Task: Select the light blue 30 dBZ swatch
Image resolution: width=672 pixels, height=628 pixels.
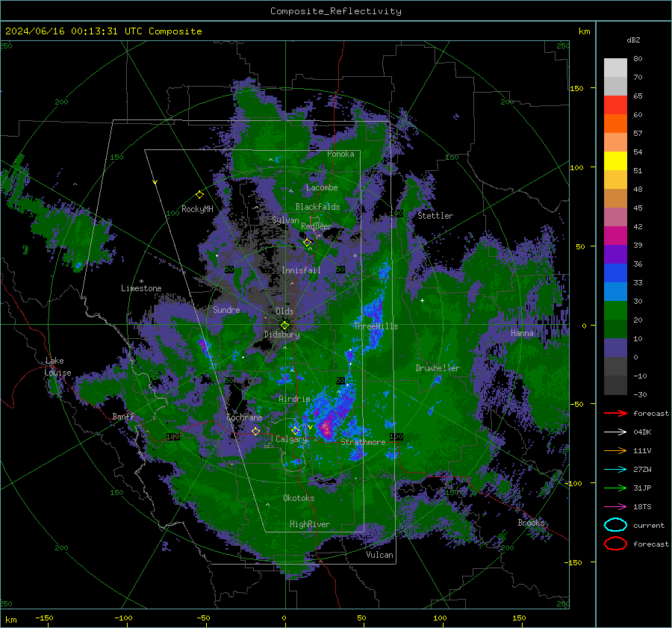Action: tap(615, 292)
